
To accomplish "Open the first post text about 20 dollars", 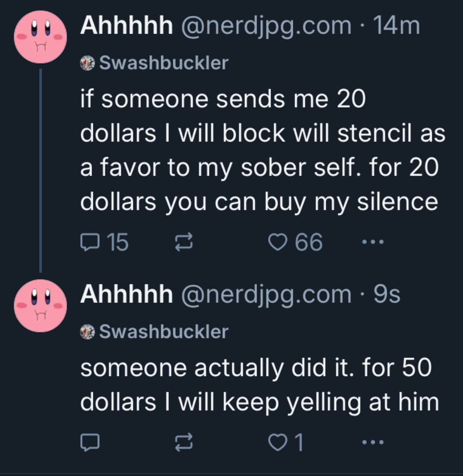I will coord(263,150).
